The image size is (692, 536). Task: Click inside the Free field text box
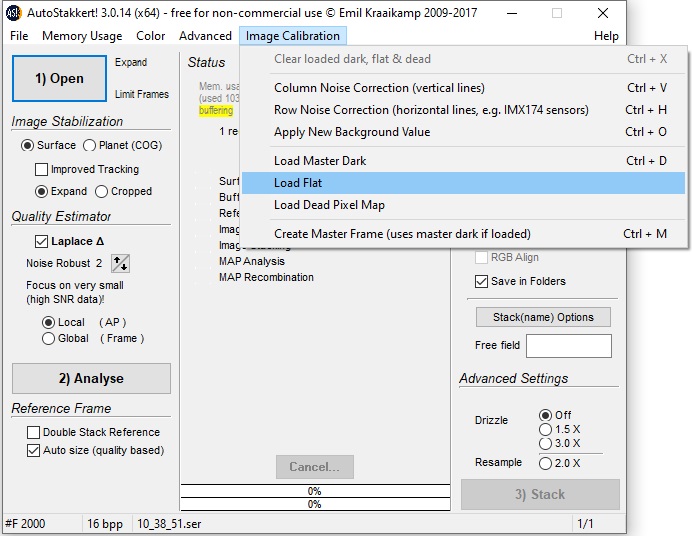pos(568,346)
